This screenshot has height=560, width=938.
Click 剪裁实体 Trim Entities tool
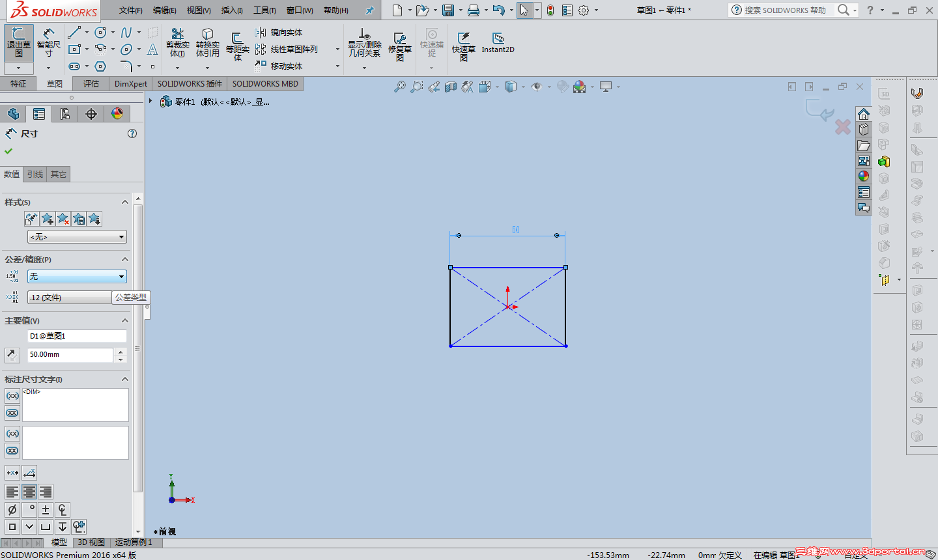[178, 43]
